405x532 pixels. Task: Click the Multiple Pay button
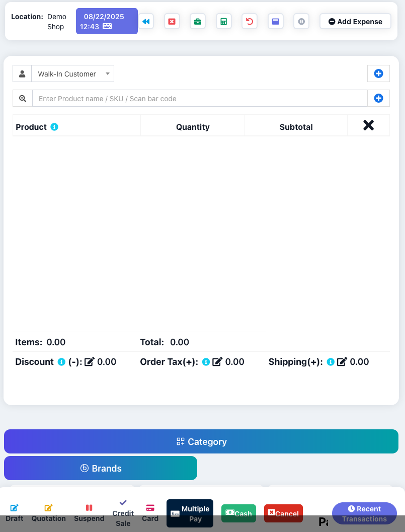pos(190,513)
